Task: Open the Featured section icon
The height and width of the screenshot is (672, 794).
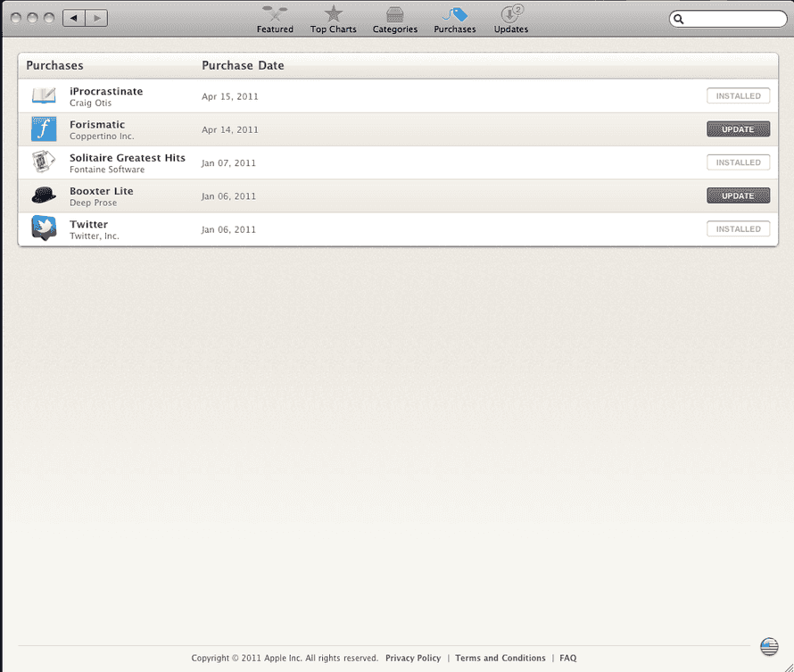Action: [x=275, y=13]
